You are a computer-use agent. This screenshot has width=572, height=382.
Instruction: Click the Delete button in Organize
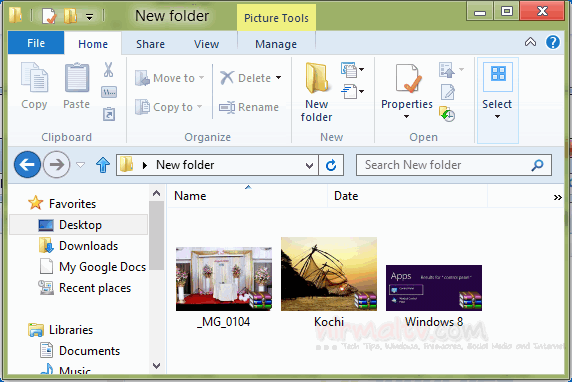245,78
